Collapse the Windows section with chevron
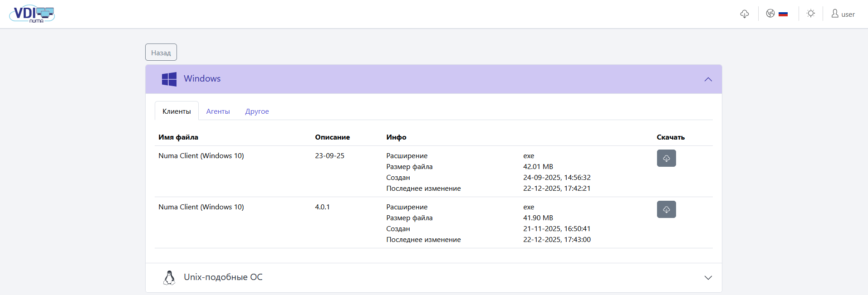 [708, 79]
